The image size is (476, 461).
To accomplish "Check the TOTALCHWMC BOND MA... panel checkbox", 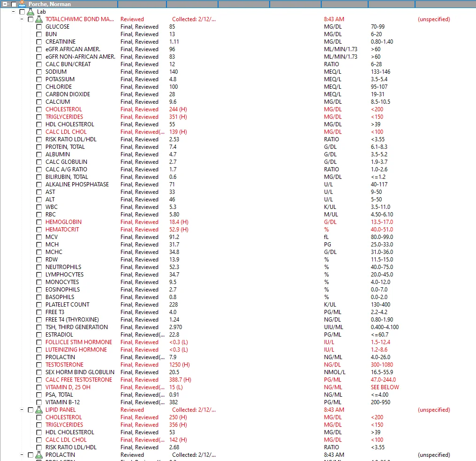I will tap(30, 19).
